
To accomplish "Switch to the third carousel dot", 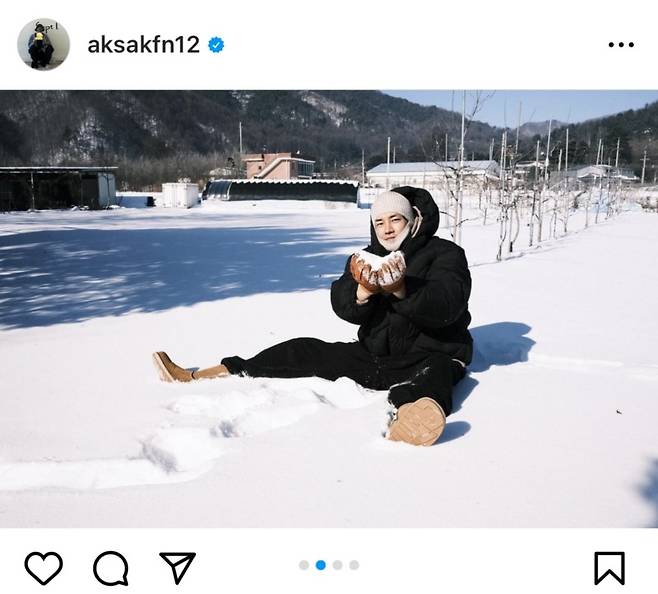I will coord(337,565).
